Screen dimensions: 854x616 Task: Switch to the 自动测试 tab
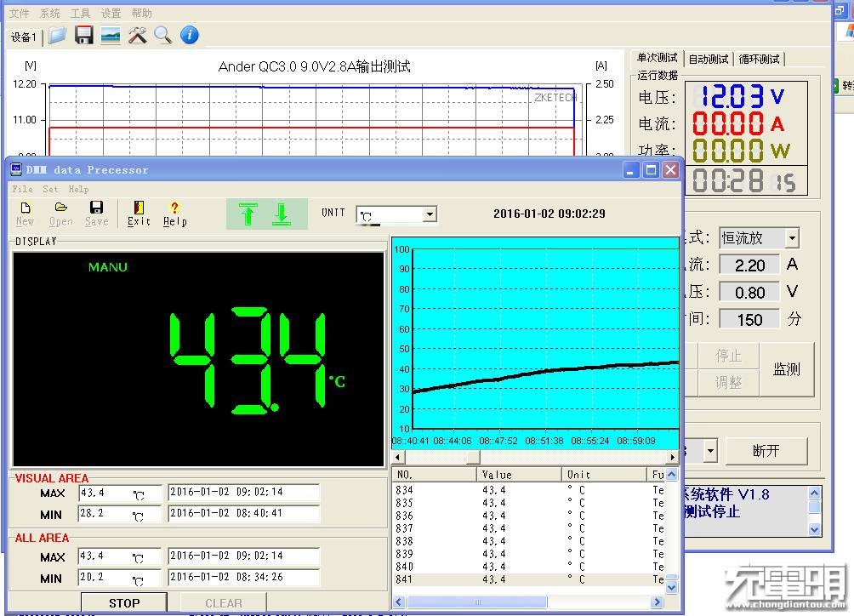709,59
